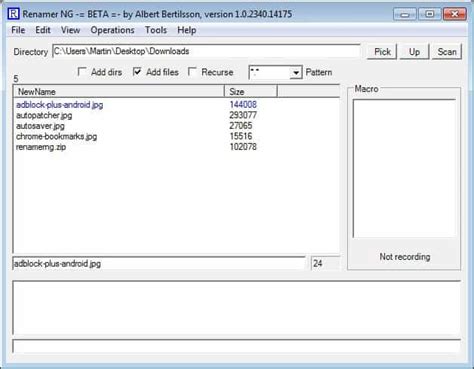Image resolution: width=474 pixels, height=369 pixels.
Task: Click the large log output area
Action: tap(237, 307)
